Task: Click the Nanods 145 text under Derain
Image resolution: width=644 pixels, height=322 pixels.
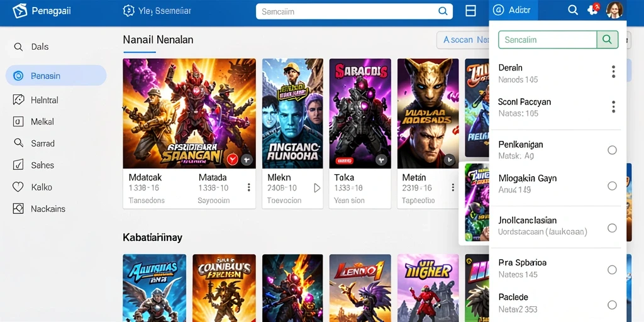Action: [x=518, y=79]
